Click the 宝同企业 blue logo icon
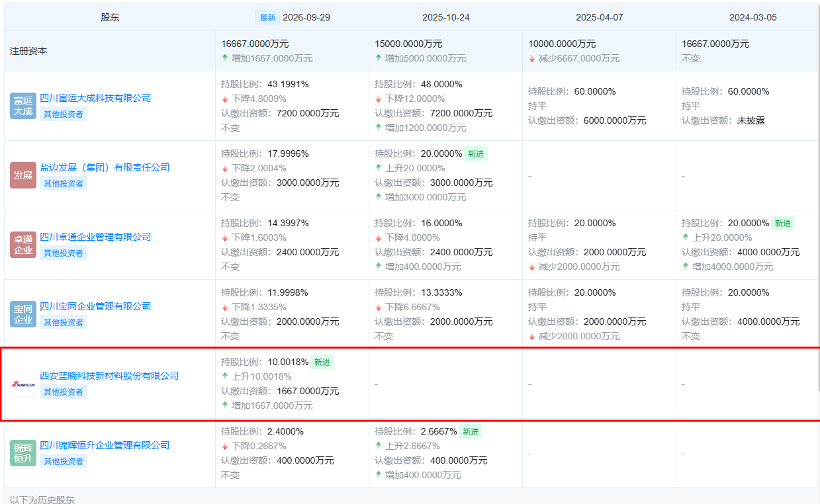This screenshot has width=820, height=504. (23, 314)
